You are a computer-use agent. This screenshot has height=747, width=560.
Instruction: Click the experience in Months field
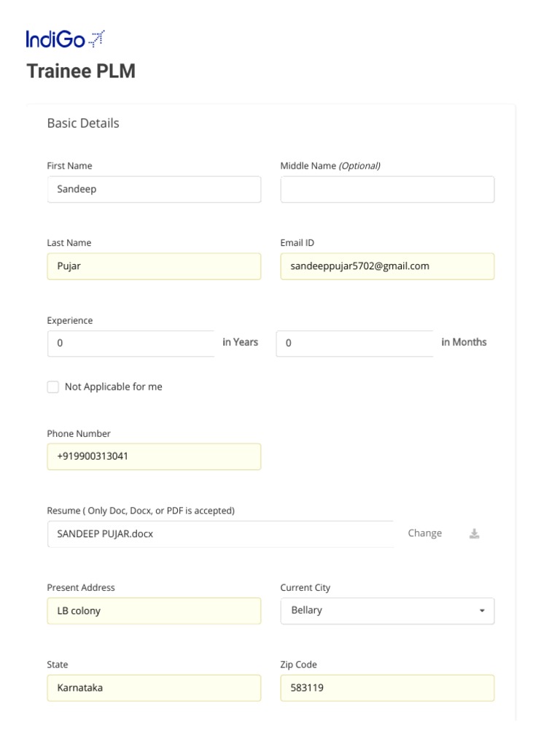355,344
